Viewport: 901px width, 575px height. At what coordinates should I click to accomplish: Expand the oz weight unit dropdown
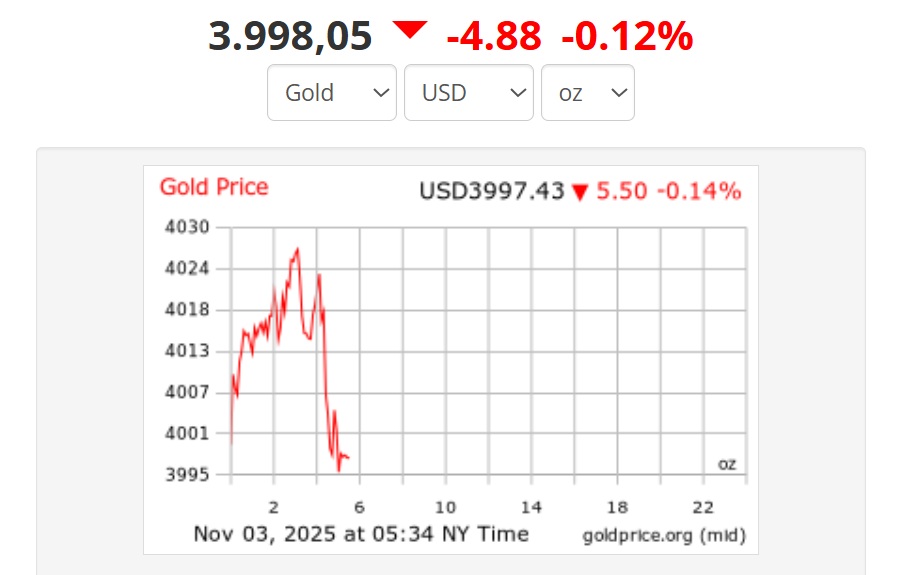coord(587,93)
